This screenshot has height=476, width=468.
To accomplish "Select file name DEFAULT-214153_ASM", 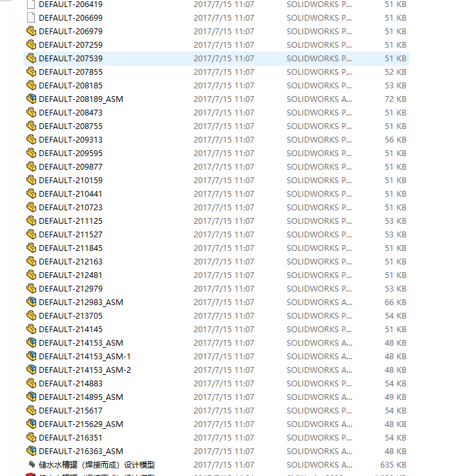I will (81, 342).
